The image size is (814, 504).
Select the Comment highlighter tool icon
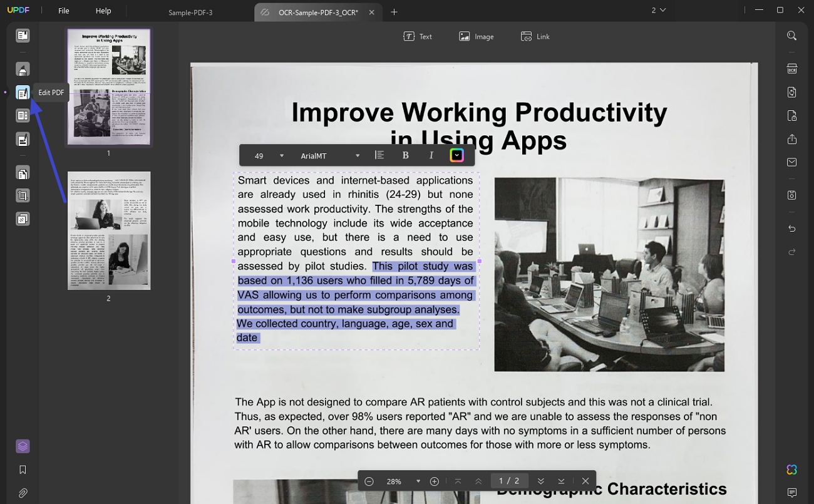(23, 69)
